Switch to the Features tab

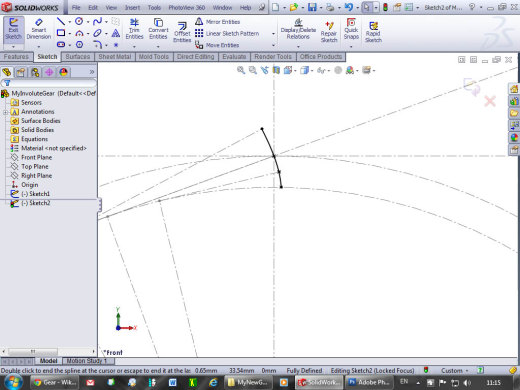(x=16, y=57)
